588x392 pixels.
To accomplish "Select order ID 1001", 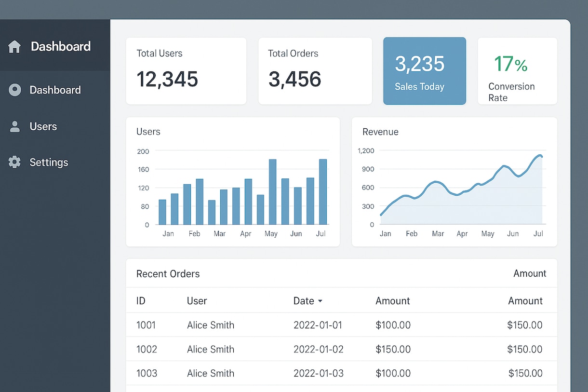I will pyautogui.click(x=146, y=325).
